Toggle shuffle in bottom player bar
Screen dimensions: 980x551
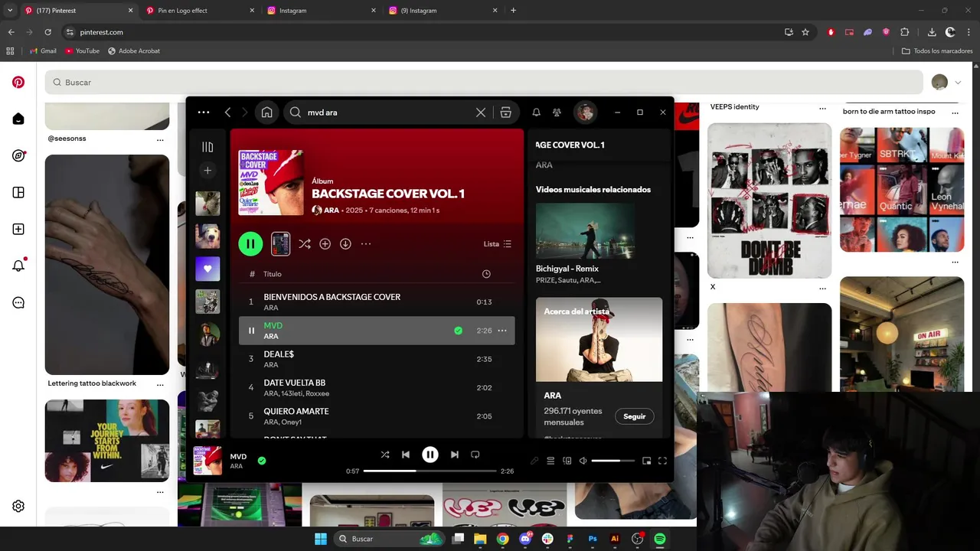(x=385, y=455)
